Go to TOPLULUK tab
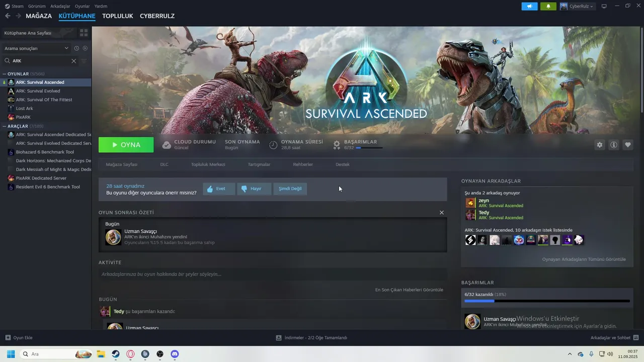This screenshot has height=362, width=644. (x=118, y=16)
